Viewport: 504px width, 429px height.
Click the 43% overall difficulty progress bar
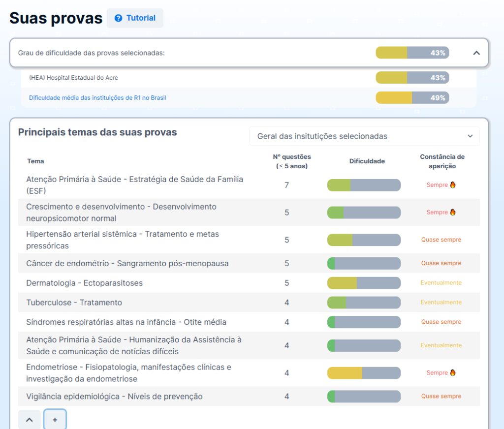[412, 53]
